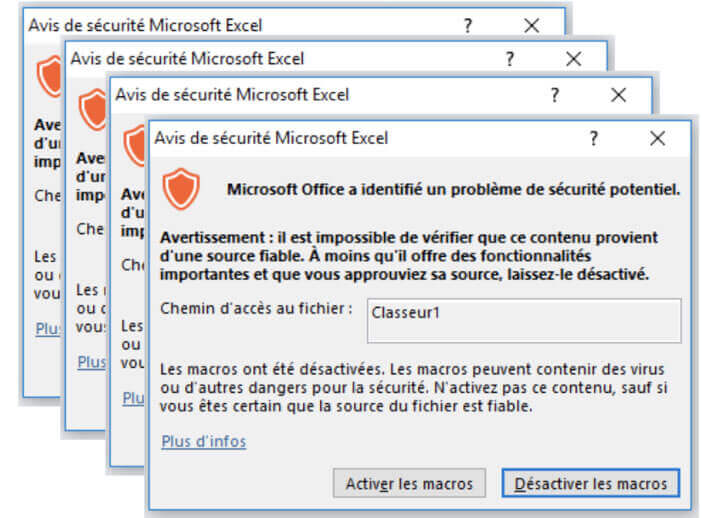
Task: Close the backmost Avis de sécurité dialog
Action: tap(531, 26)
